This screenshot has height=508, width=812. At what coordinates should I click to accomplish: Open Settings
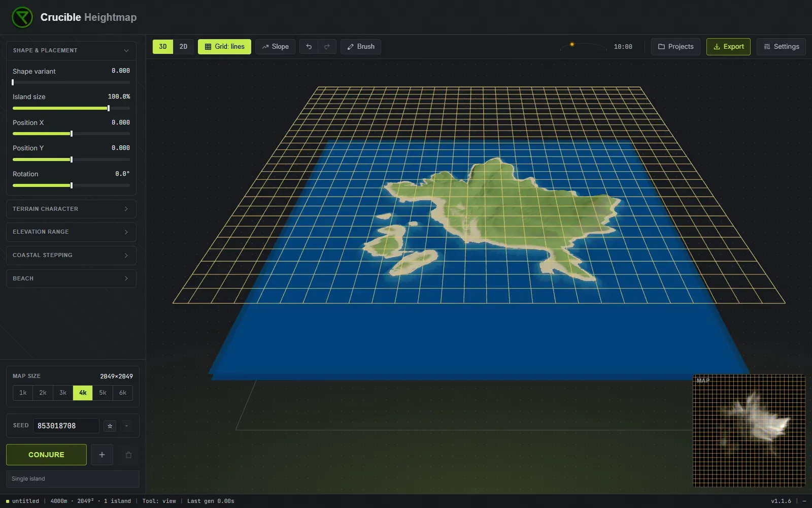[781, 47]
